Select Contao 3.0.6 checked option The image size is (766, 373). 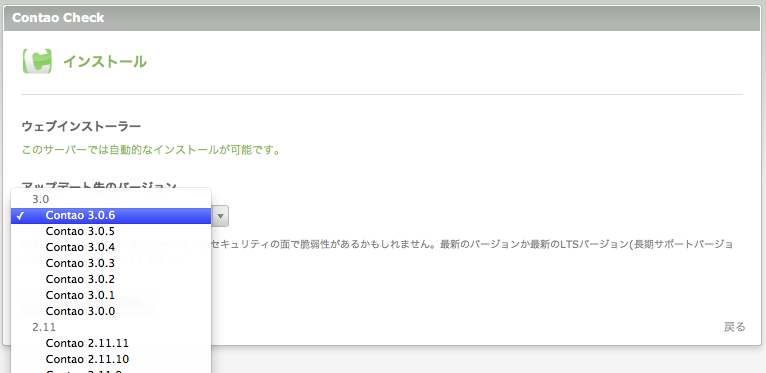tap(111, 215)
